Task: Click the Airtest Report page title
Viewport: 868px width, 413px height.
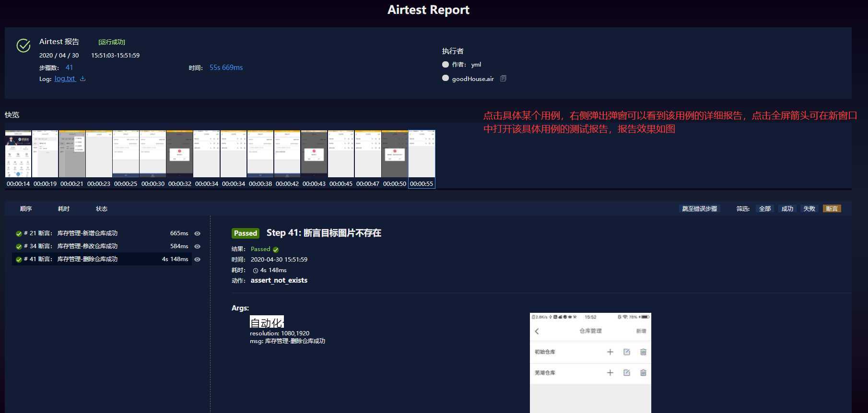Action: (x=428, y=10)
